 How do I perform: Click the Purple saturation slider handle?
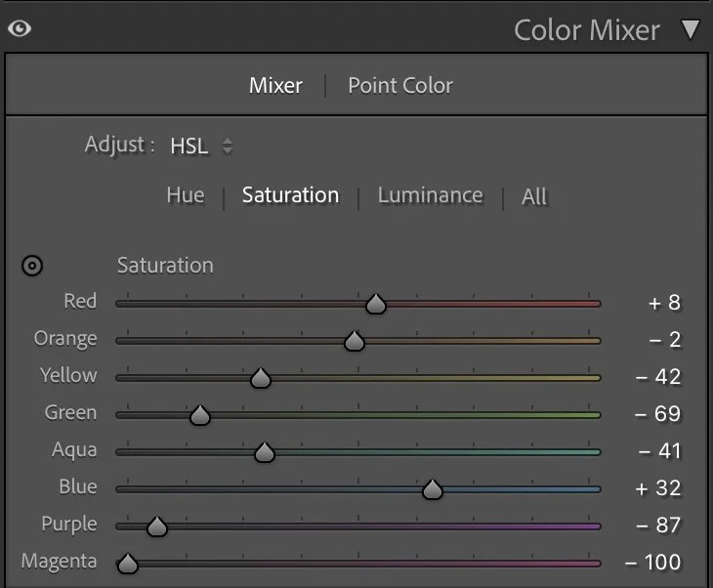pos(157,526)
